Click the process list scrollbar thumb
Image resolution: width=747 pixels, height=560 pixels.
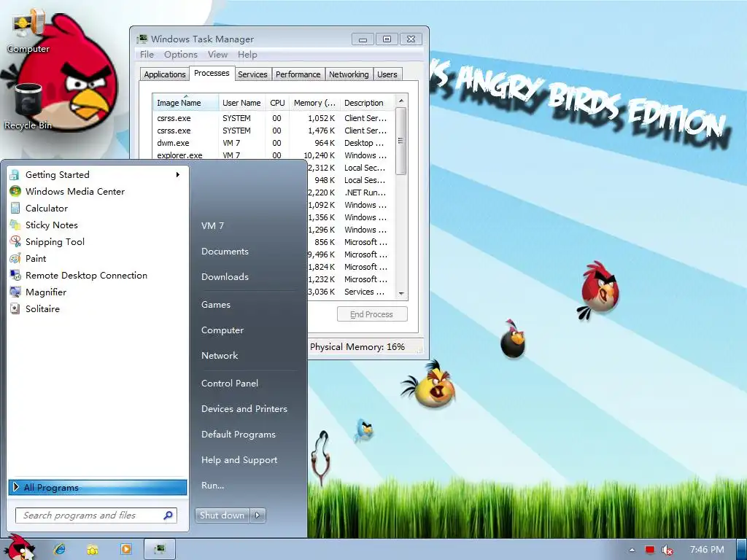click(x=401, y=141)
